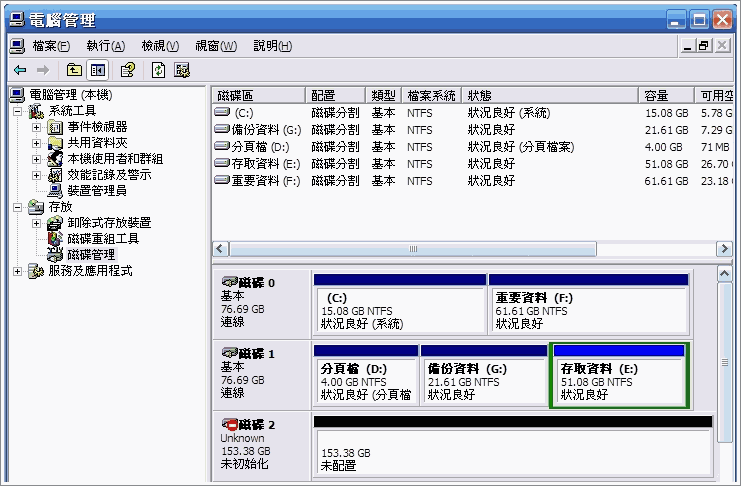Click the volume list scroll right arrow

tap(724, 249)
